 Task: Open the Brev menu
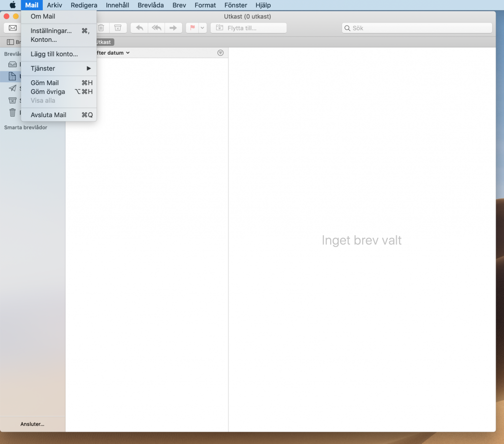point(179,5)
